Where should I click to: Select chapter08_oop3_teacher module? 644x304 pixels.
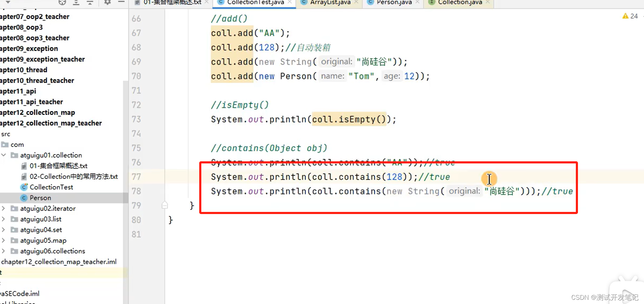34,38
